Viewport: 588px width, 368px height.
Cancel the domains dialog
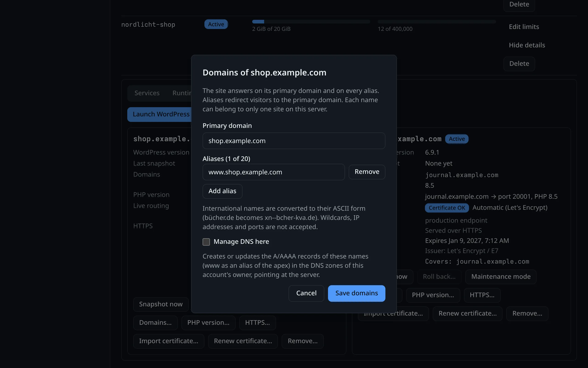click(x=306, y=293)
